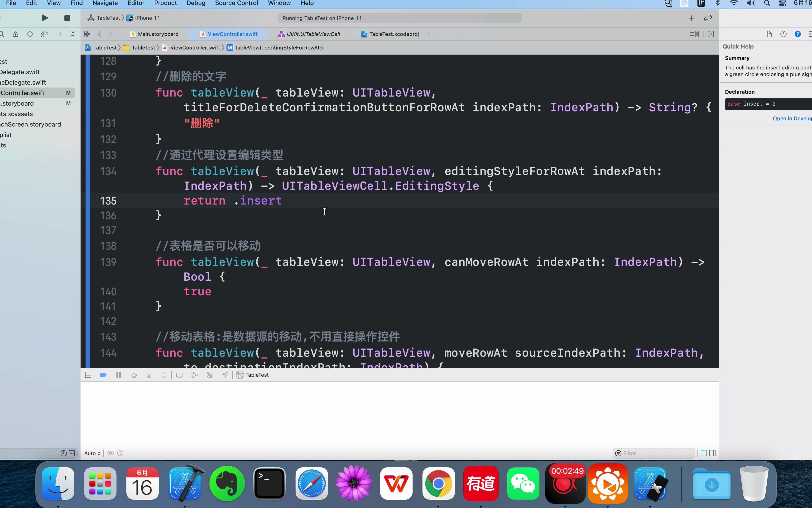
Task: Step over in the debug bar
Action: point(134,375)
